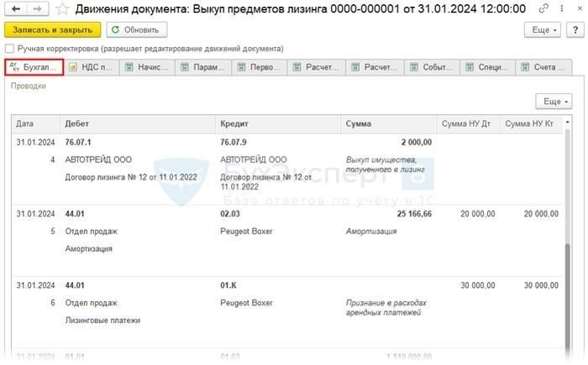Refresh data with the Обновить button
The image size is (588, 365).
tap(136, 30)
